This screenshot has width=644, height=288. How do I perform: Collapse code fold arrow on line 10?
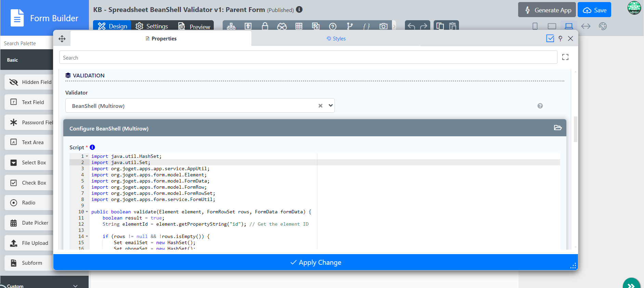(x=87, y=212)
